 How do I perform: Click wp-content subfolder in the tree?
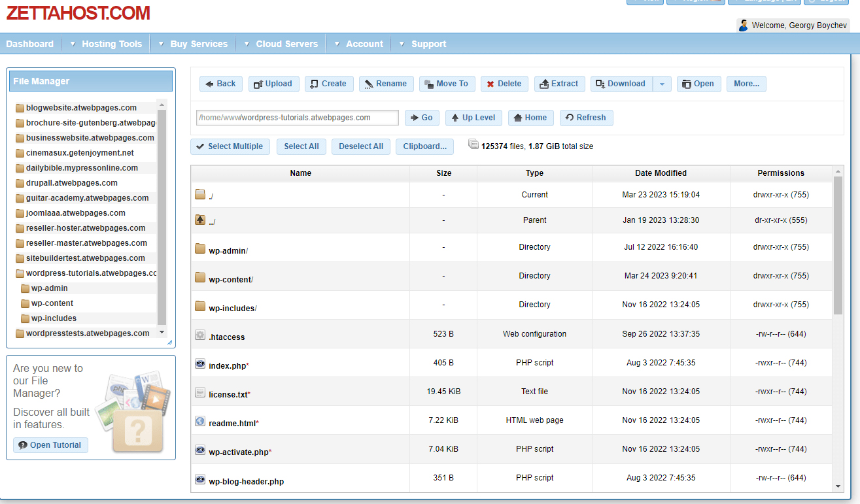click(x=52, y=303)
